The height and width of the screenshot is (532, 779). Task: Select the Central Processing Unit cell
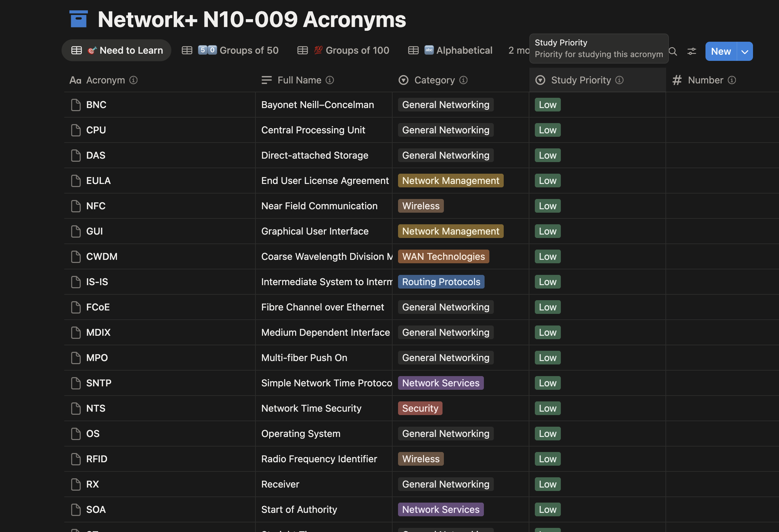(324, 130)
